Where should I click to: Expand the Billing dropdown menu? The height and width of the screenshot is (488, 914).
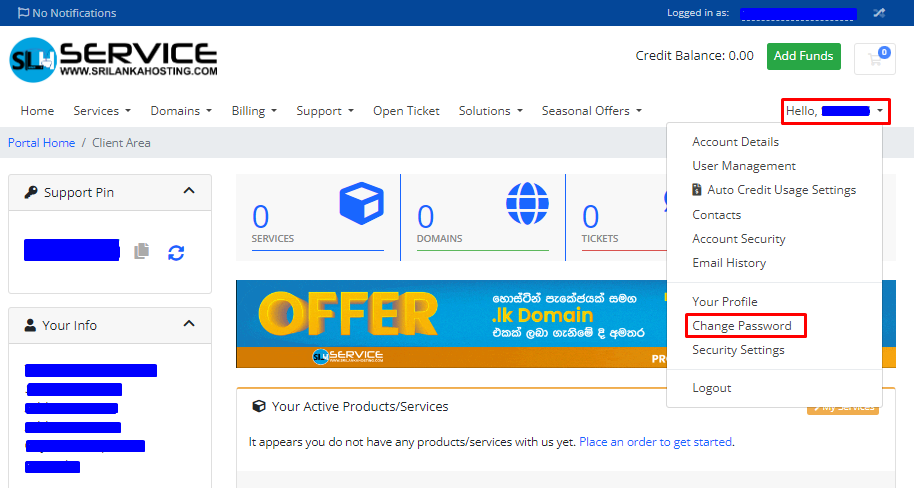pyautogui.click(x=254, y=111)
